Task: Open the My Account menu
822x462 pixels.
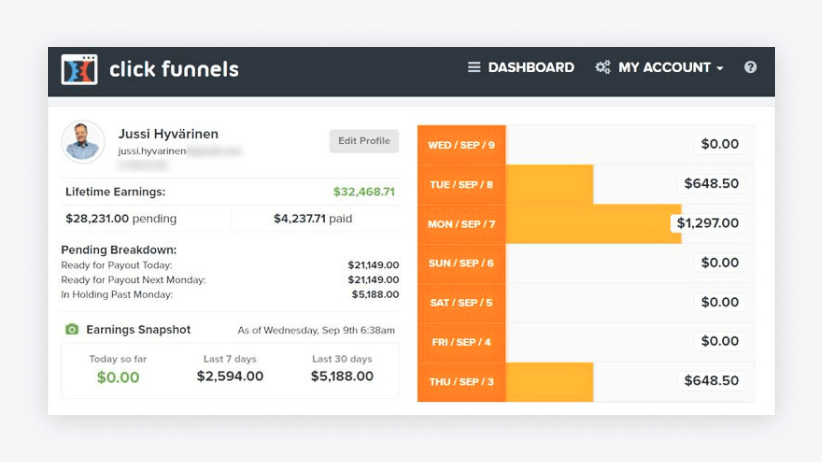Action: [x=664, y=68]
